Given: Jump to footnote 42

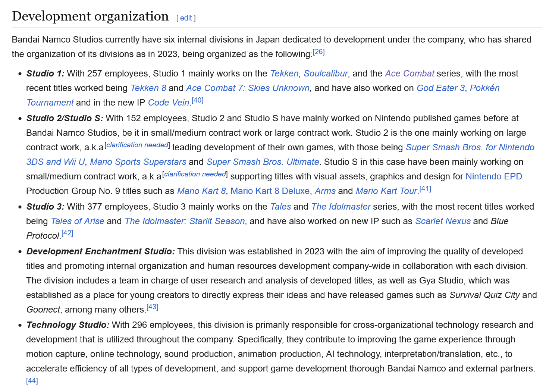Looking at the screenshot, I should [68, 233].
